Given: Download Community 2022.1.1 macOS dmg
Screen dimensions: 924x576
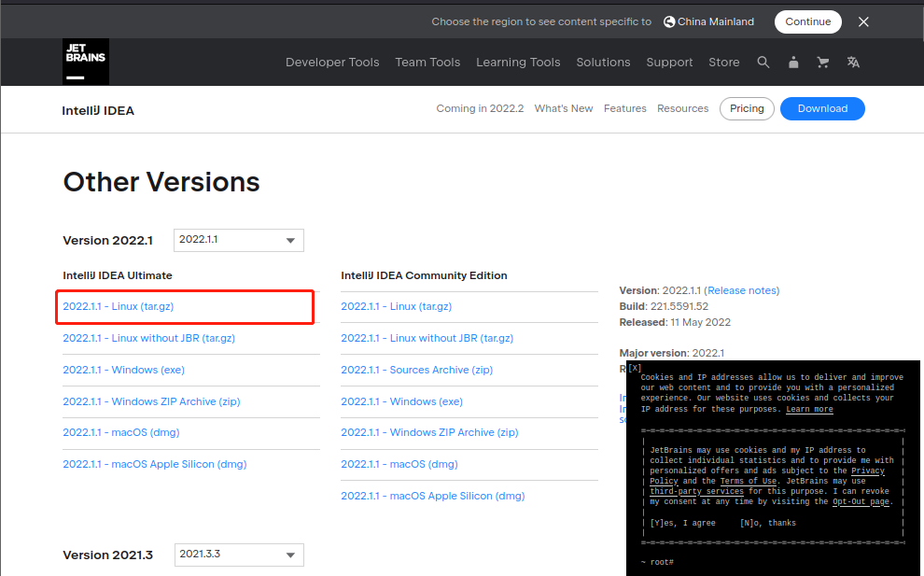Looking at the screenshot, I should pos(399,465).
